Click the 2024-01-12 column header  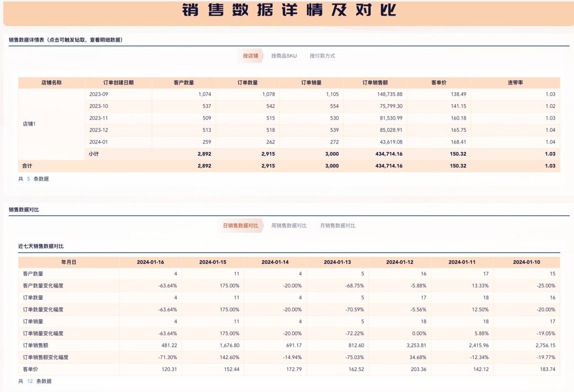pos(399,262)
